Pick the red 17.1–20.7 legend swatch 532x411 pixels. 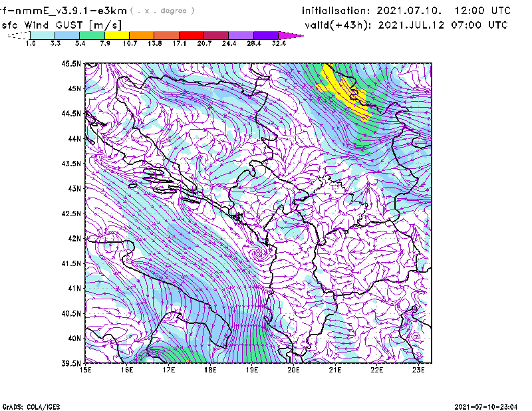tap(192, 35)
